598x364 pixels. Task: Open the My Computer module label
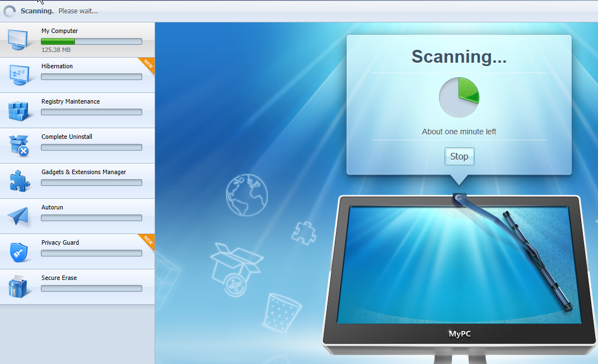(x=59, y=31)
